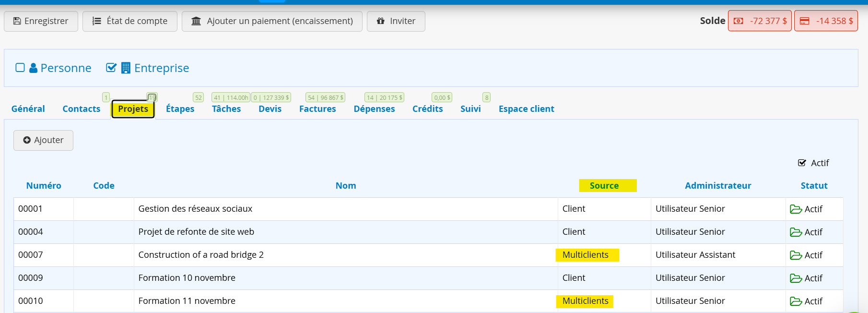Select the Projets tab
The image size is (868, 313).
pyautogui.click(x=133, y=109)
